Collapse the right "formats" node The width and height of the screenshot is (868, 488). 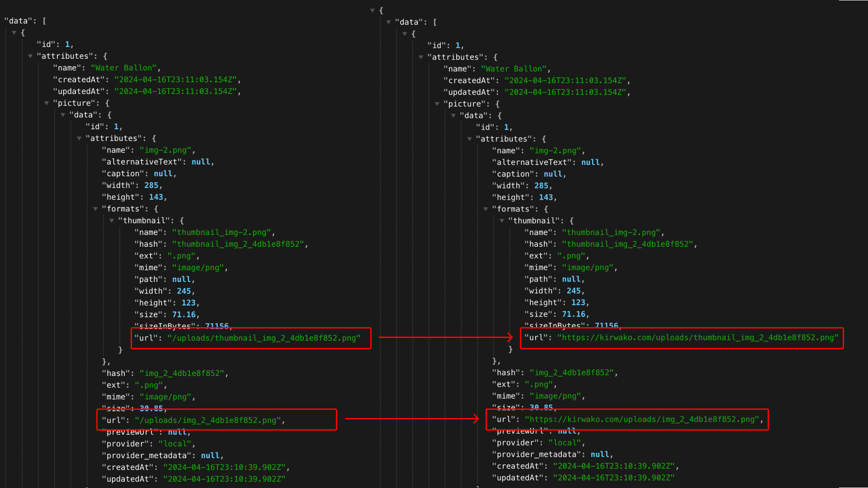point(486,209)
